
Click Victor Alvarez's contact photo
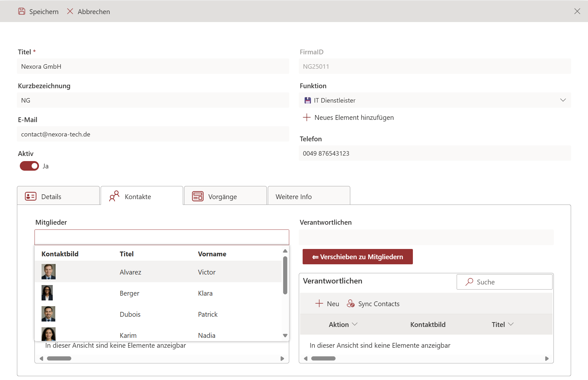coord(49,272)
